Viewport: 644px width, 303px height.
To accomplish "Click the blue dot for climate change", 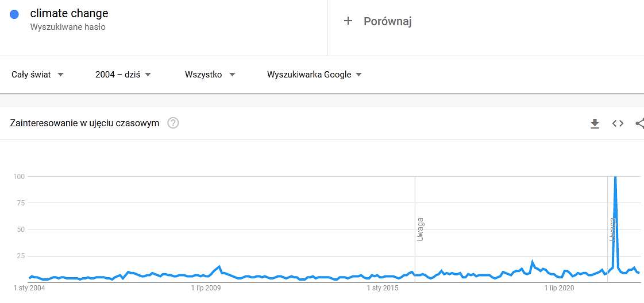I will pos(14,14).
